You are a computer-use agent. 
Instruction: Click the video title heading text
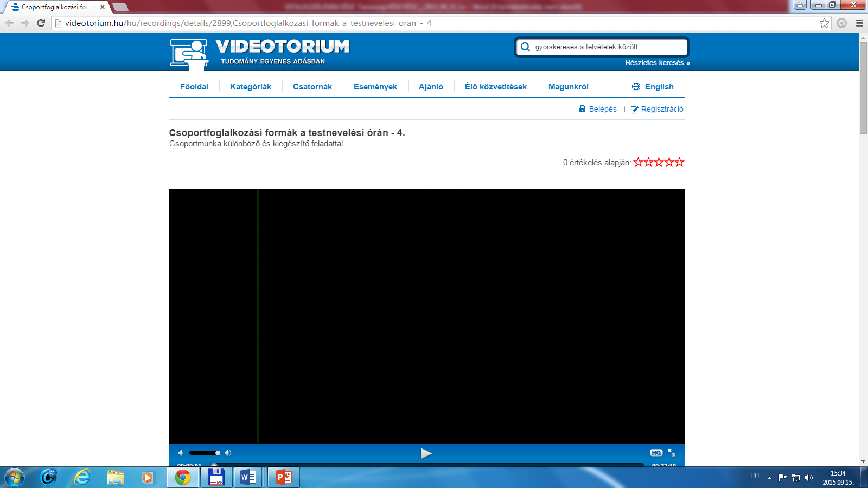tap(287, 133)
